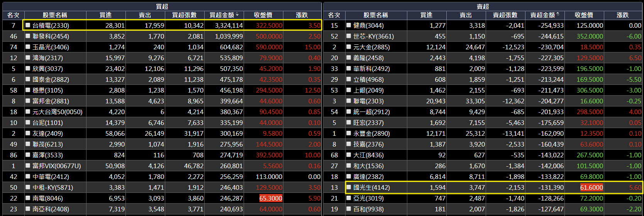The image size is (644, 216).
Task: Sort 賣超 table by 賣出 header
Action: tap(466, 15)
